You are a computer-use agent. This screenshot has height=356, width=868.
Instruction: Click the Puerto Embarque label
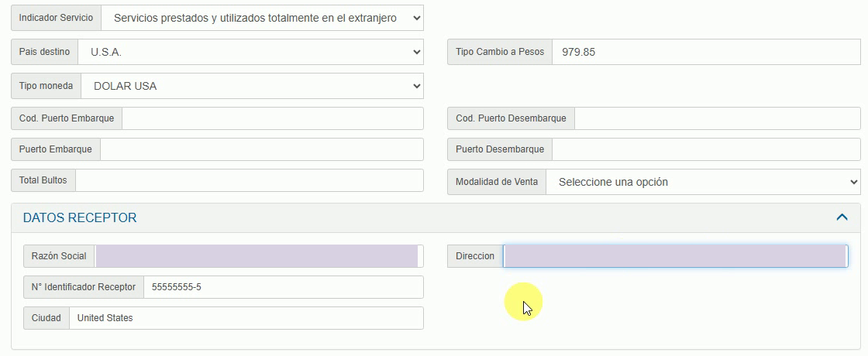point(55,149)
